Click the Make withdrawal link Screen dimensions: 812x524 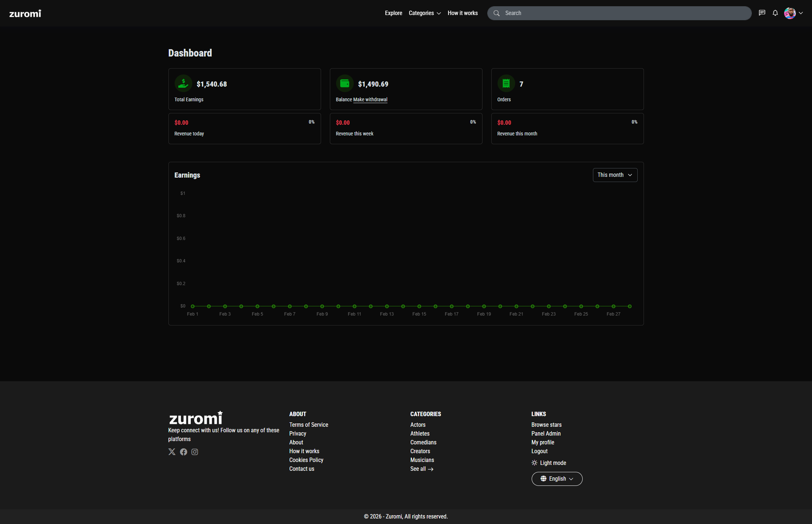[370, 99]
